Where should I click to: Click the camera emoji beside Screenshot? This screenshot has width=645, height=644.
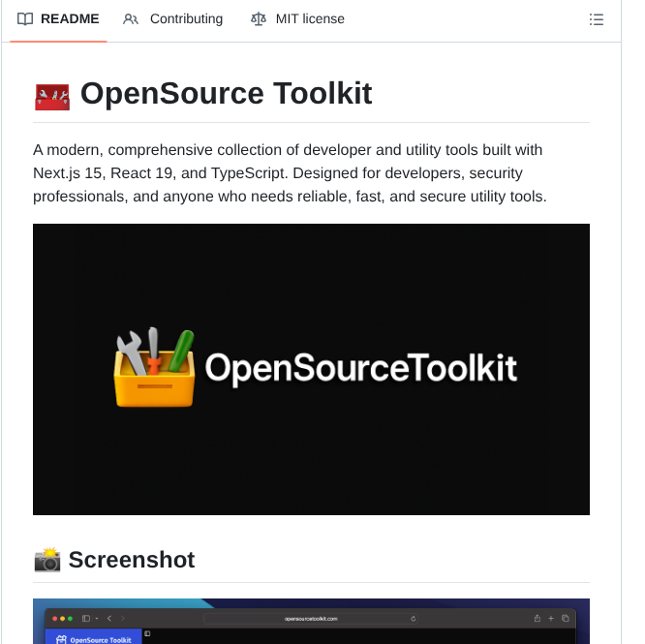point(47,560)
